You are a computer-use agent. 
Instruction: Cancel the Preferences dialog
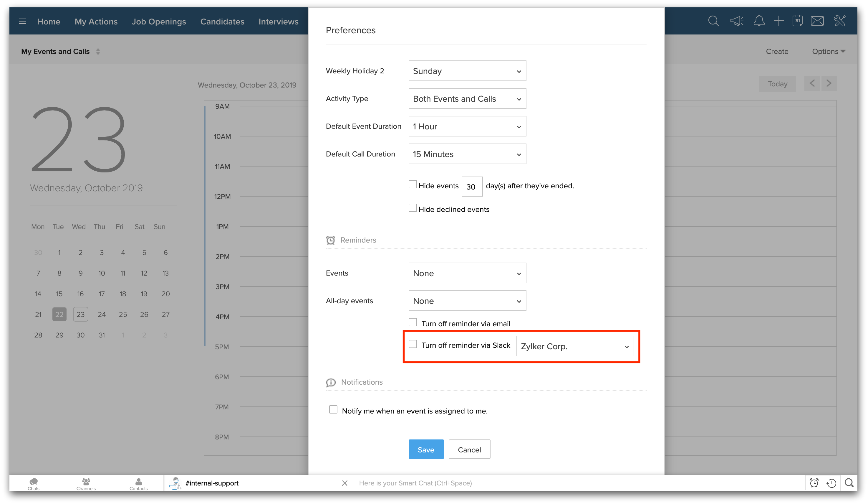click(469, 449)
